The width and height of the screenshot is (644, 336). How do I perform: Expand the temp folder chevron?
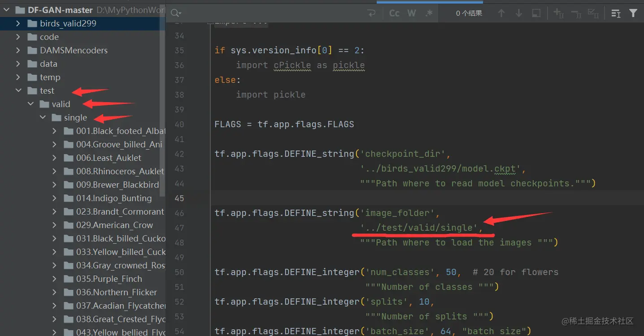point(18,77)
